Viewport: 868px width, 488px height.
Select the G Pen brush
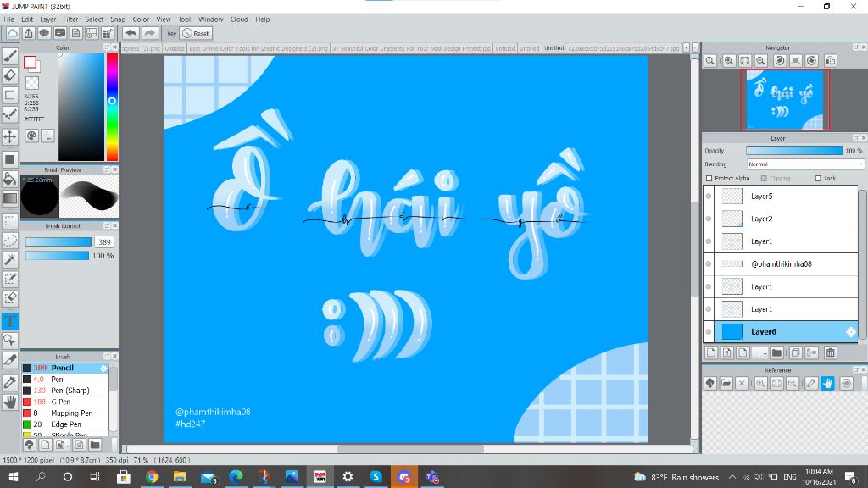[65, 402]
